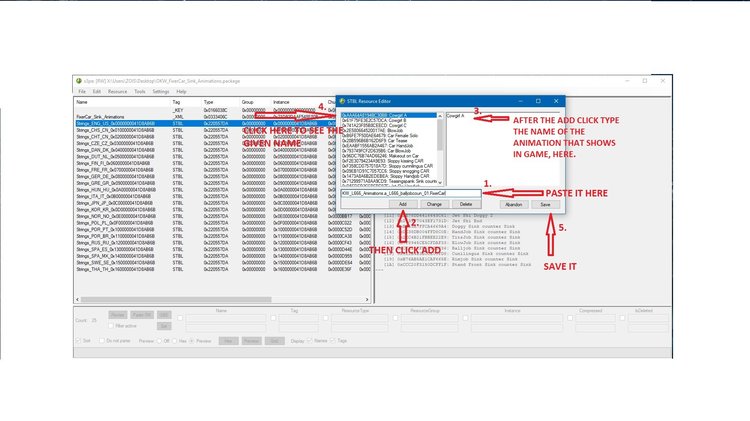Click the Add button in STBL editor
Image resolution: width=750 pixels, height=421 pixels.
402,204
